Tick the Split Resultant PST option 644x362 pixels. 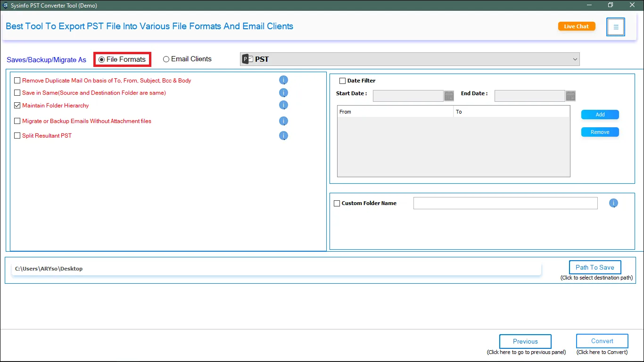point(17,136)
